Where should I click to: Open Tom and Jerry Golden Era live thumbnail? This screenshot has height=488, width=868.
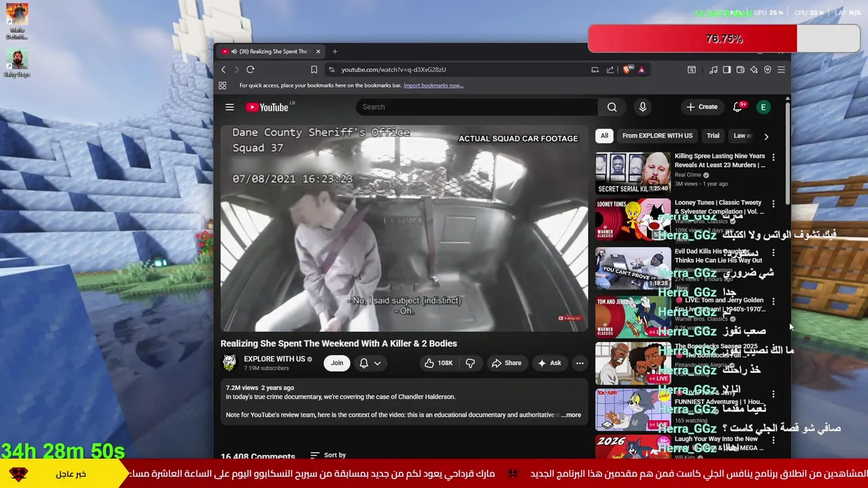click(x=633, y=317)
